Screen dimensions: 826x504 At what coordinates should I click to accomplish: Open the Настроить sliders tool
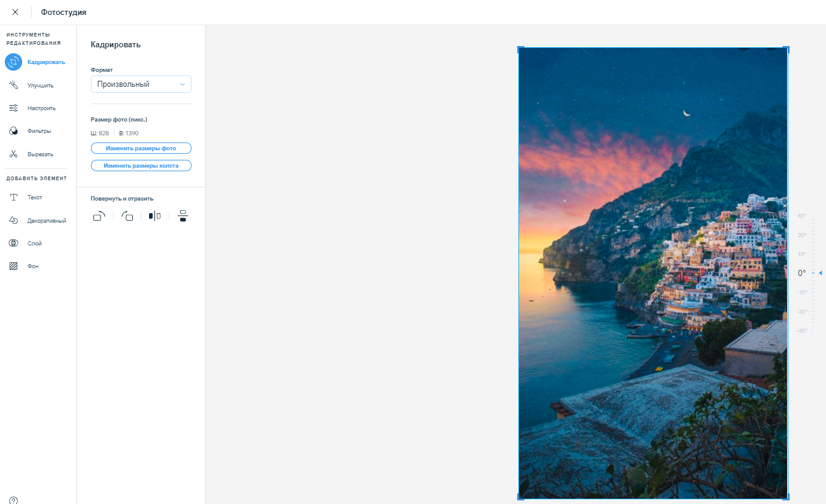click(x=13, y=108)
